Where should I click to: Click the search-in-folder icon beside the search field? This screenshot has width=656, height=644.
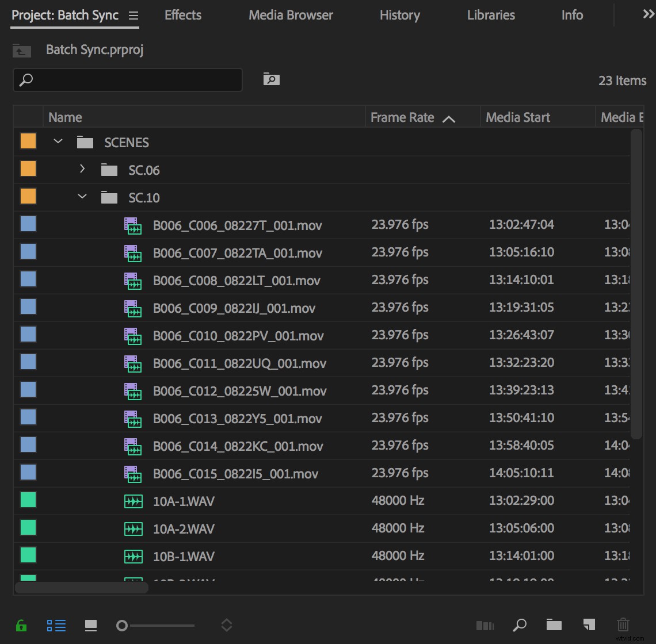click(x=271, y=79)
